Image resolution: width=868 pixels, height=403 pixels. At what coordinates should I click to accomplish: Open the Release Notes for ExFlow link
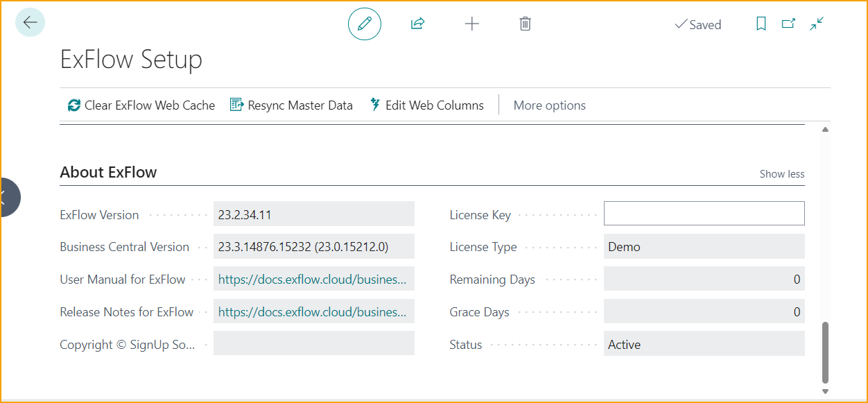coord(314,311)
